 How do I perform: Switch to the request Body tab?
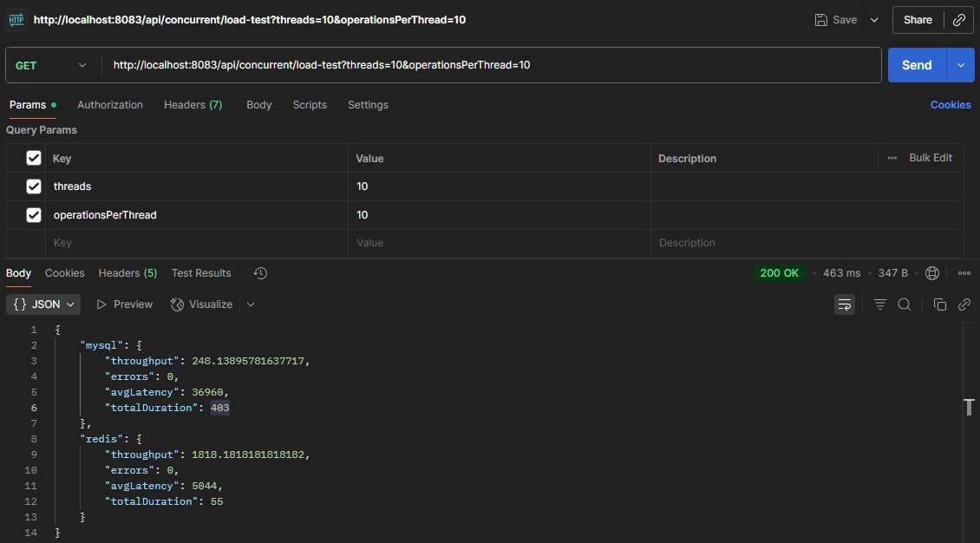click(258, 105)
